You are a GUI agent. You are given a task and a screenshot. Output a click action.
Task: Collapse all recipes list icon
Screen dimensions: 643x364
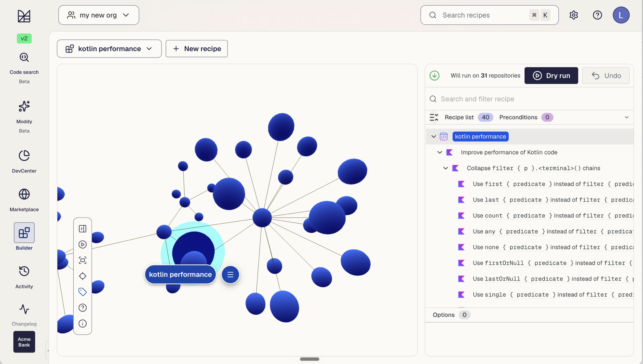pyautogui.click(x=434, y=117)
